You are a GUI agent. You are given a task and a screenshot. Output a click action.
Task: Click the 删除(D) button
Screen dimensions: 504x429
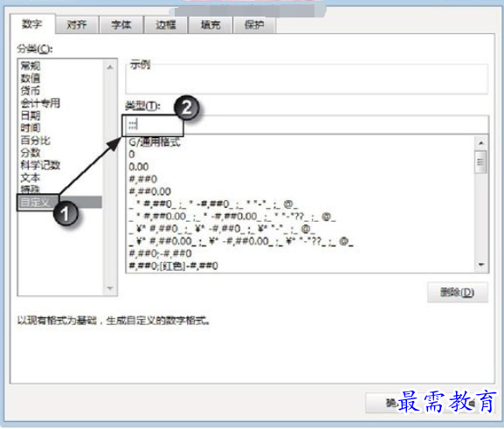(458, 293)
